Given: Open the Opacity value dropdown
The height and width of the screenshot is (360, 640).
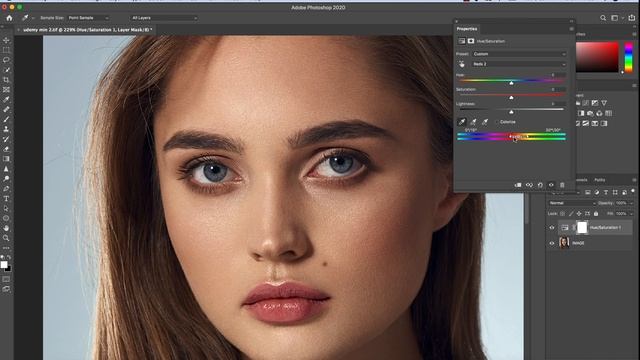Looking at the screenshot, I should (x=631, y=203).
